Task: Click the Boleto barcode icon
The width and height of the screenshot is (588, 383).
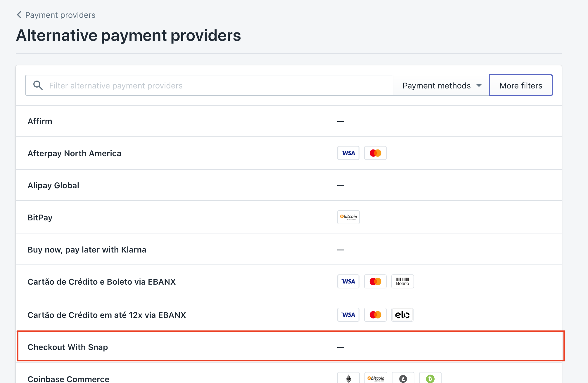Action: coord(403,281)
